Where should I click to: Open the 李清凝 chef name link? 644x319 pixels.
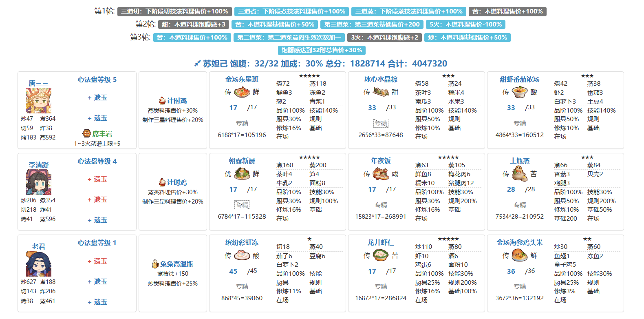pos(38,165)
